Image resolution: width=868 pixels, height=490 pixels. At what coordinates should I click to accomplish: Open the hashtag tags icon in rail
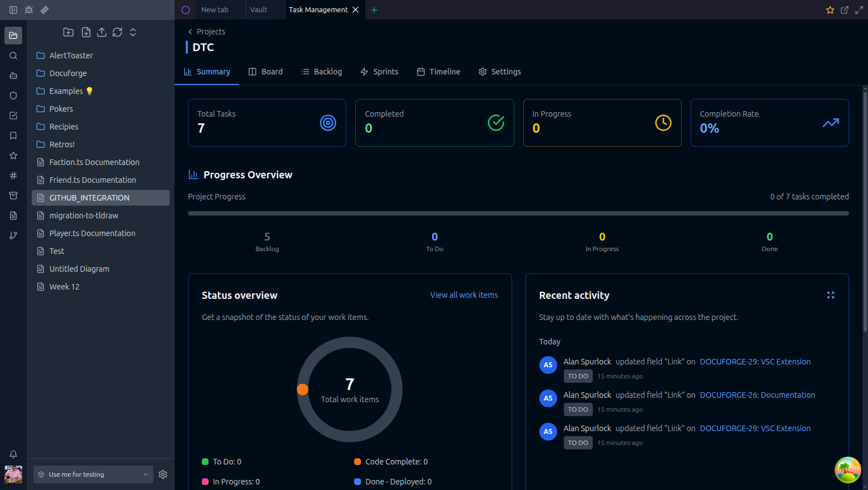13,176
